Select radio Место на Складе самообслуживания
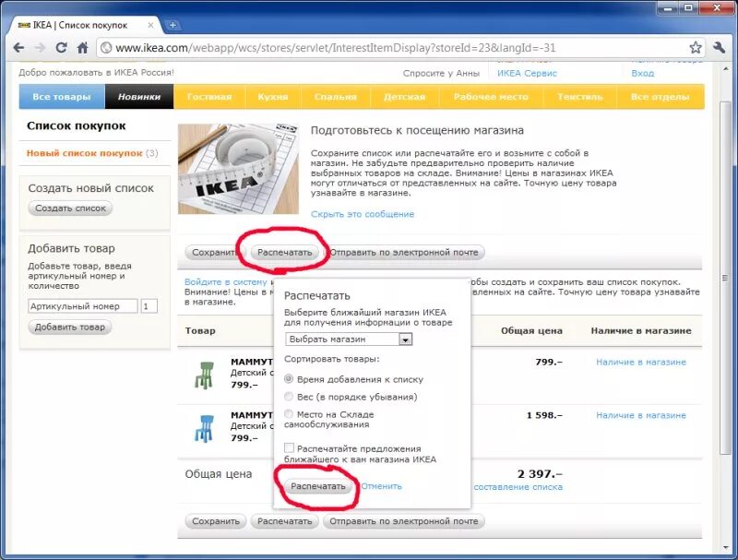This screenshot has height=560, width=738. (289, 414)
